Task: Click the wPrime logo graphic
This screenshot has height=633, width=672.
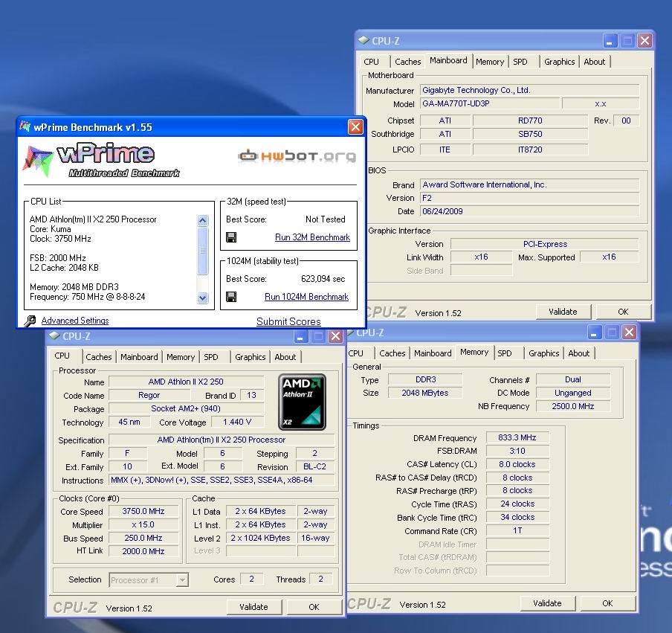Action: point(102,160)
